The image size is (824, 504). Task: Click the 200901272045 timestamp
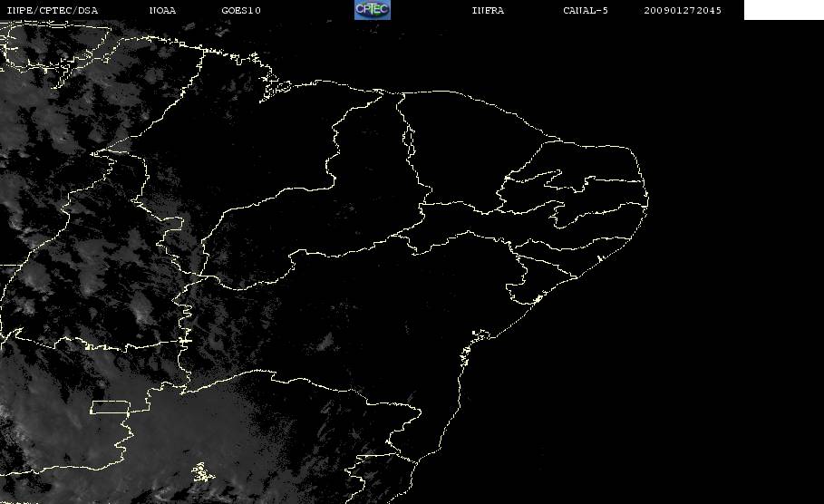683,10
